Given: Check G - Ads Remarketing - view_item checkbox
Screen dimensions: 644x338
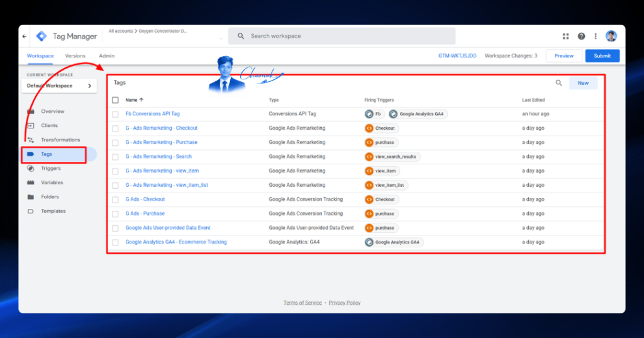Looking at the screenshot, I should point(116,171).
